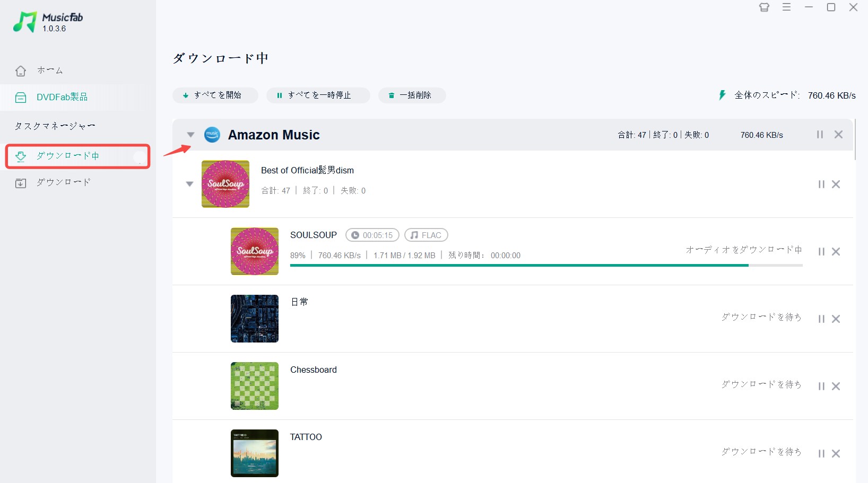Click the SOULSOUP track title

pos(314,235)
